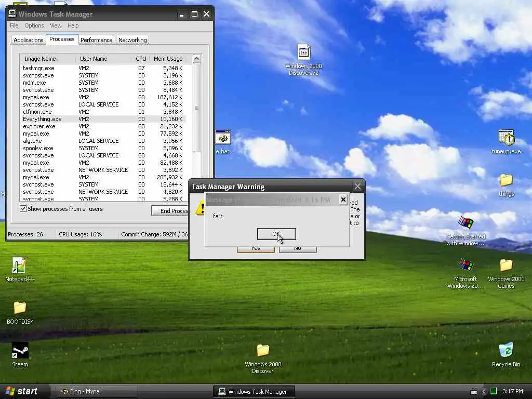Screen dimensions: 532x399
Task: Expand hidden tray icons with the arrow
Action: tap(484, 392)
